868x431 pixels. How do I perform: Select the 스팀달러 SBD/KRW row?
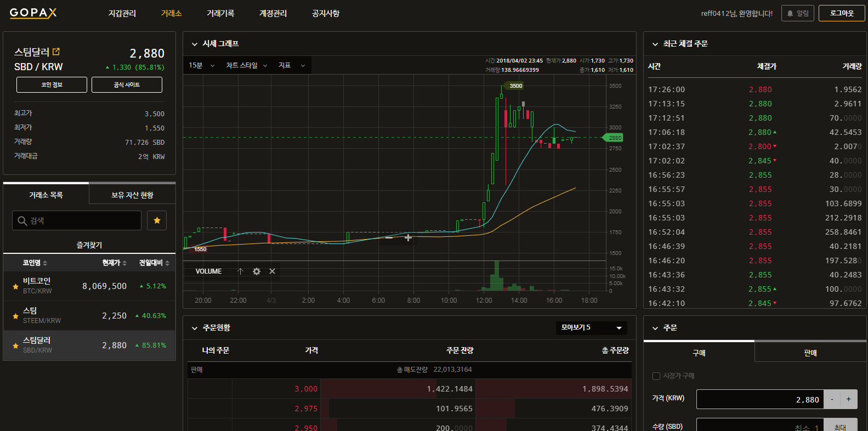89,345
